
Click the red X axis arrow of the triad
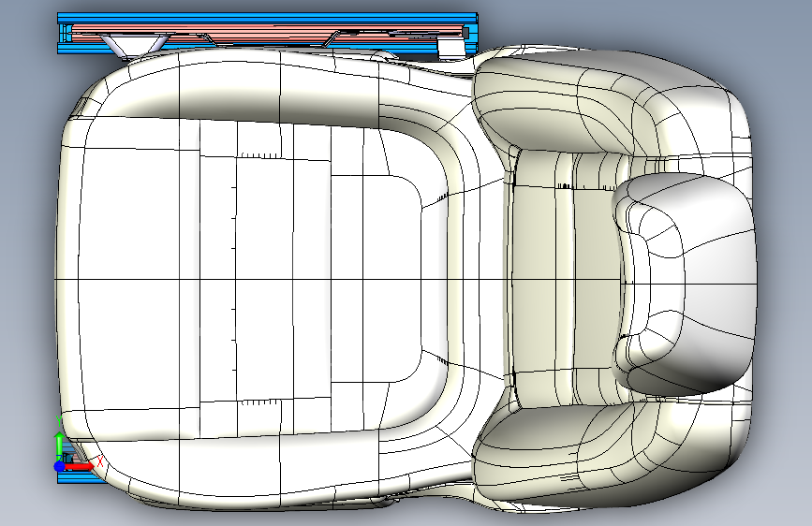coord(79,466)
